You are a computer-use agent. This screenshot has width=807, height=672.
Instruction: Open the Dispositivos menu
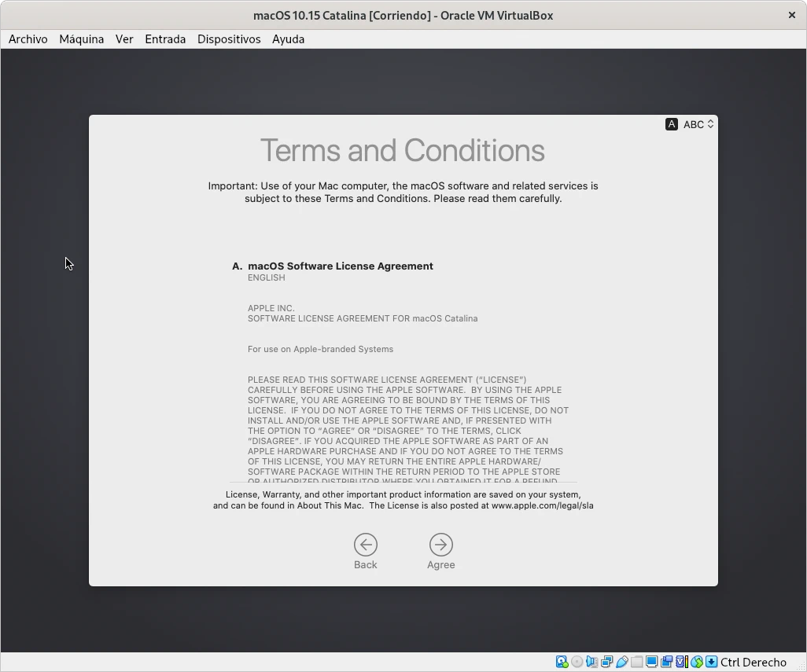pos(229,39)
